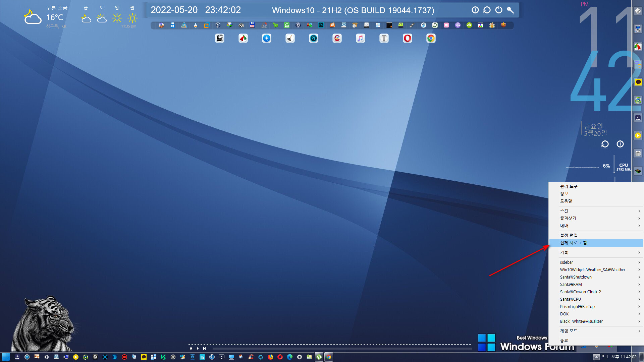Open the hard disk dock icon
Image resolution: width=644 pixels, height=362 pixels.
pos(220,38)
